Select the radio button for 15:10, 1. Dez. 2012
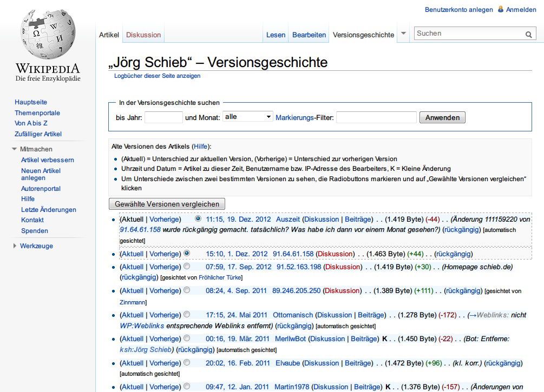This screenshot has height=392, width=544. (187, 254)
